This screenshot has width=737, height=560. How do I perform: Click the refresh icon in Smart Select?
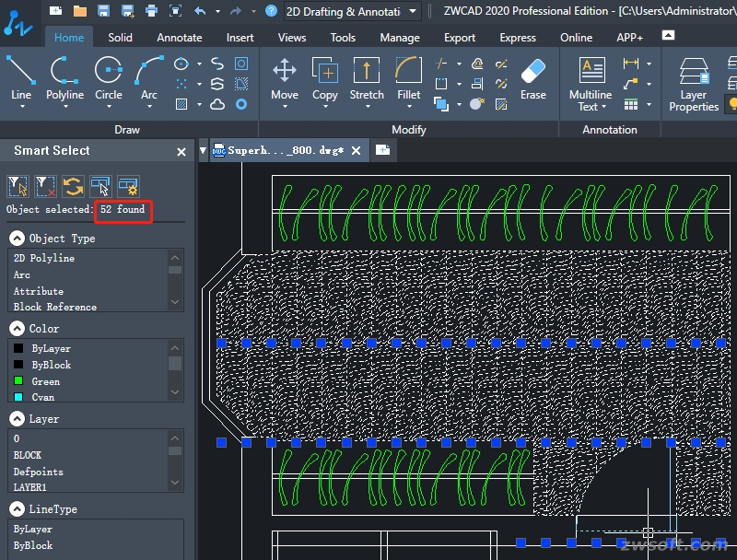tap(73, 187)
